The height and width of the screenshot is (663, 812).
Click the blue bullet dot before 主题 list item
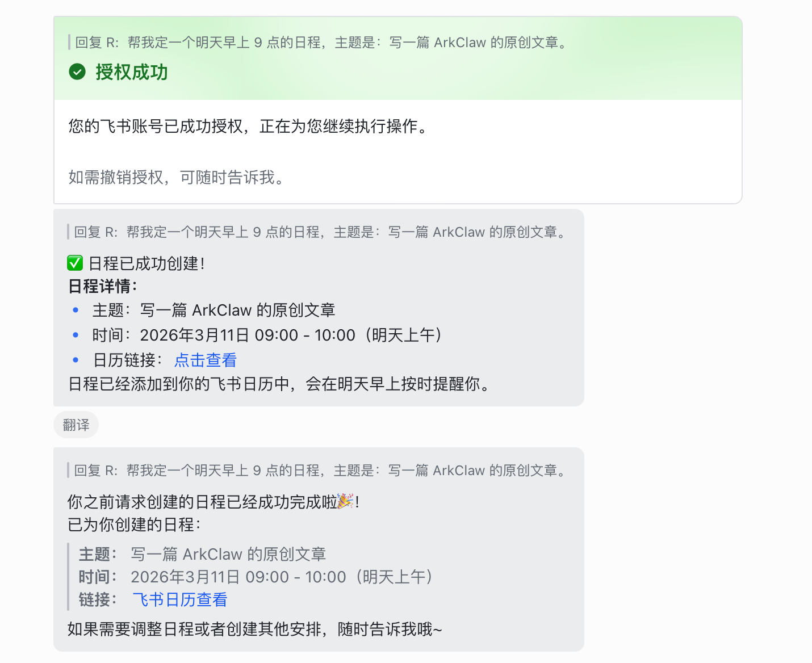76,310
